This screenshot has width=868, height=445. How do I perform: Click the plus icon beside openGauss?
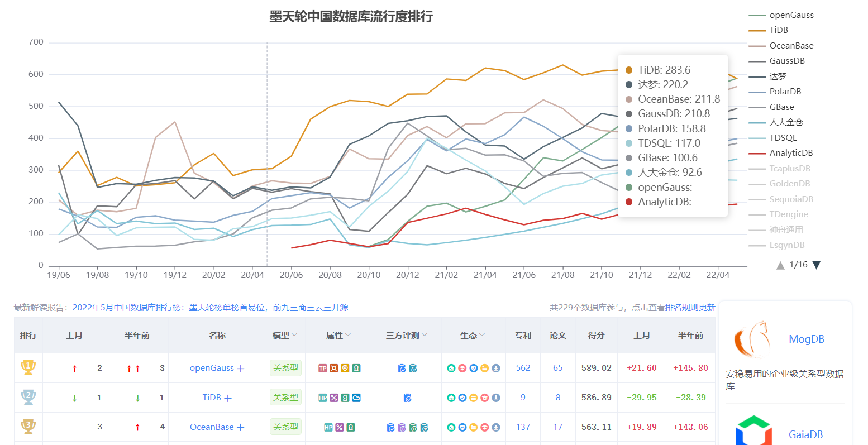(x=241, y=369)
